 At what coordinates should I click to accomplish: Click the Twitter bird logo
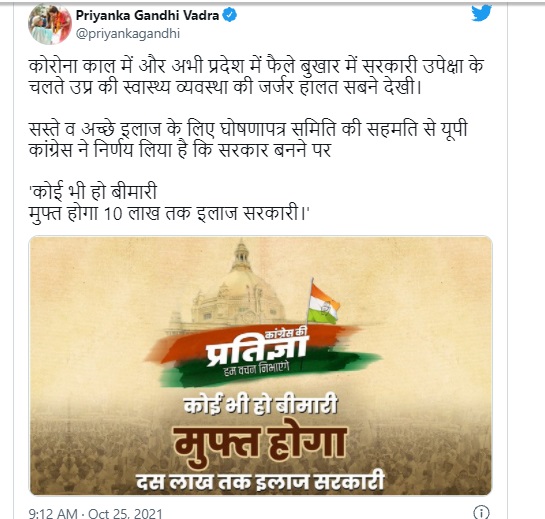(x=481, y=13)
